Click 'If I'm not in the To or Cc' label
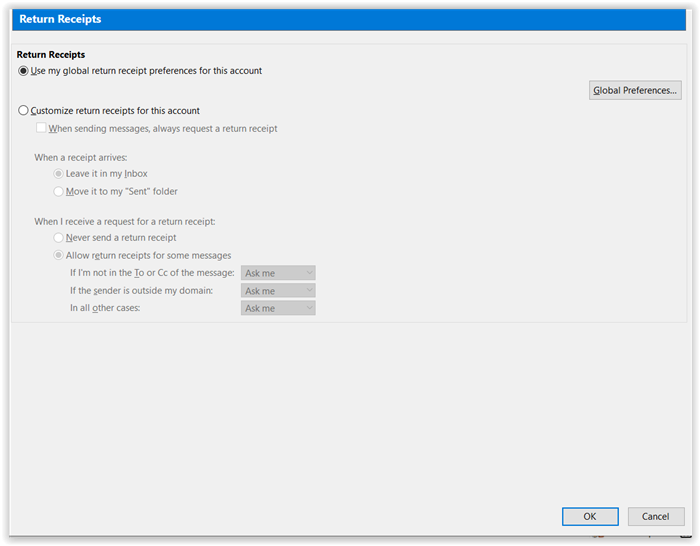The height and width of the screenshot is (546, 700). click(152, 273)
